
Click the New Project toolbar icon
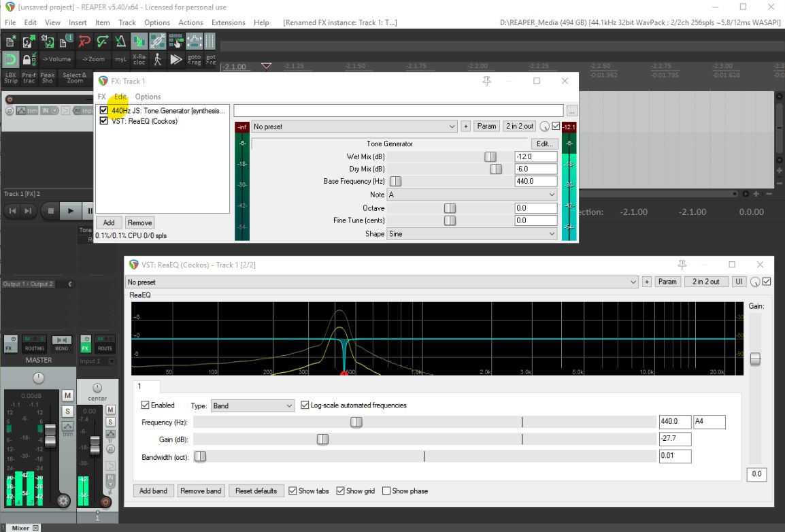(x=10, y=41)
